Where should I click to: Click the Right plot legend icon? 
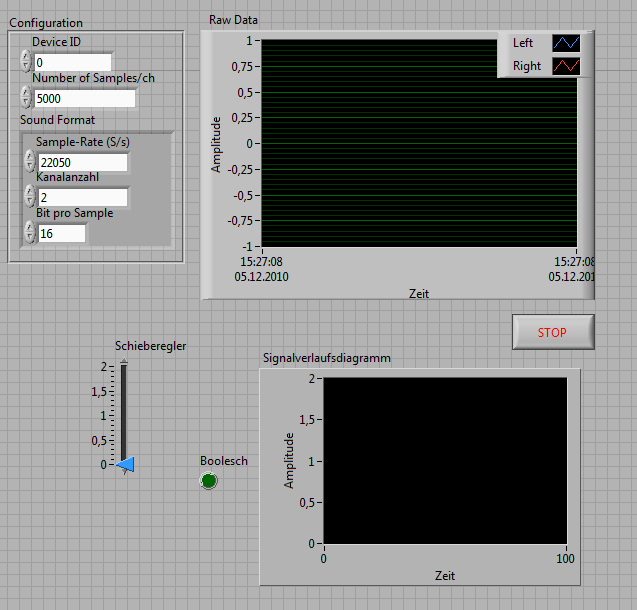[x=566, y=66]
